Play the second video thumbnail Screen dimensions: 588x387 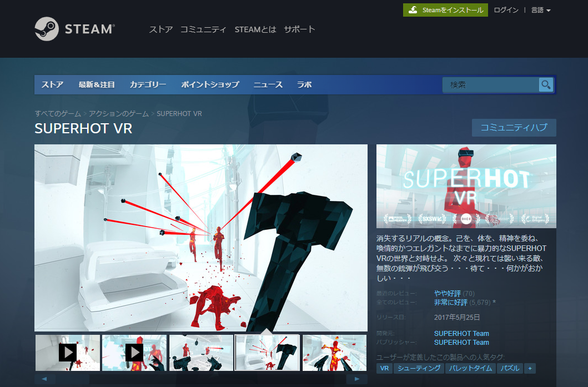click(x=134, y=353)
